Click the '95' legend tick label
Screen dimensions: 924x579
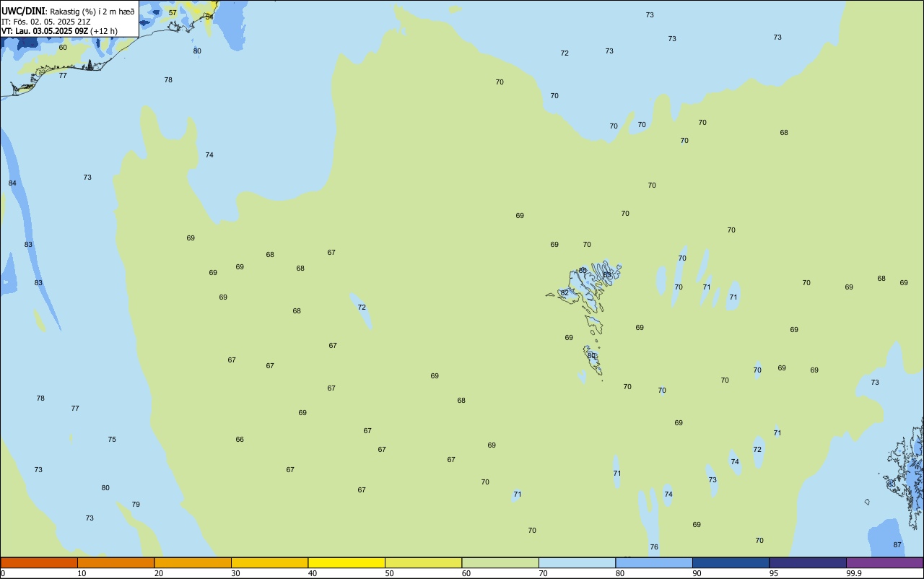[774, 573]
